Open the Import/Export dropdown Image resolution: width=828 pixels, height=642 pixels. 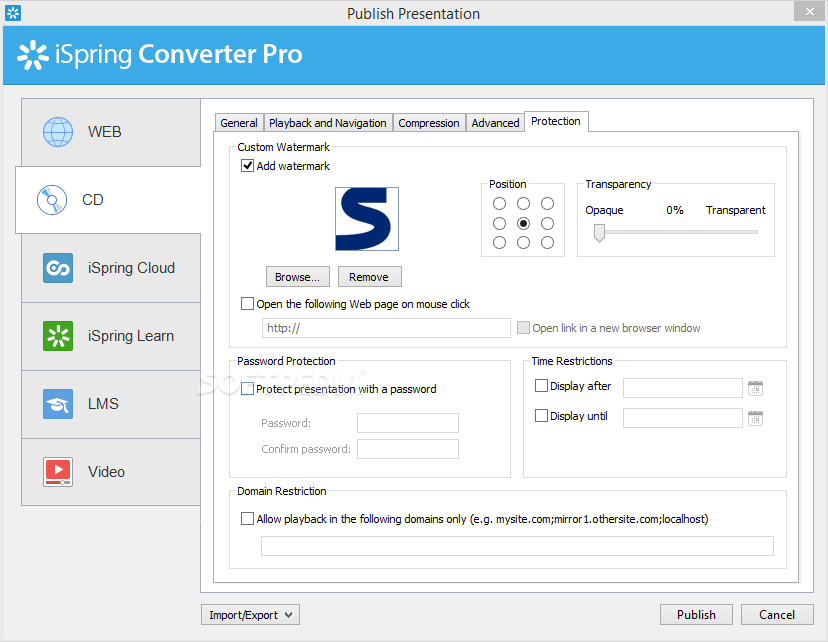click(250, 615)
